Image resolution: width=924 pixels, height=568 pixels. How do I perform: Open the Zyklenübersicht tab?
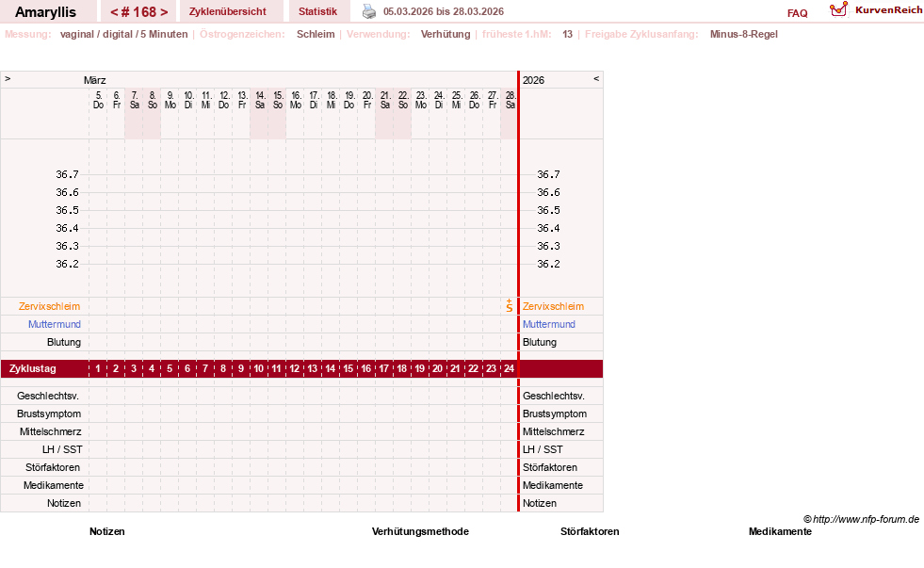[227, 11]
